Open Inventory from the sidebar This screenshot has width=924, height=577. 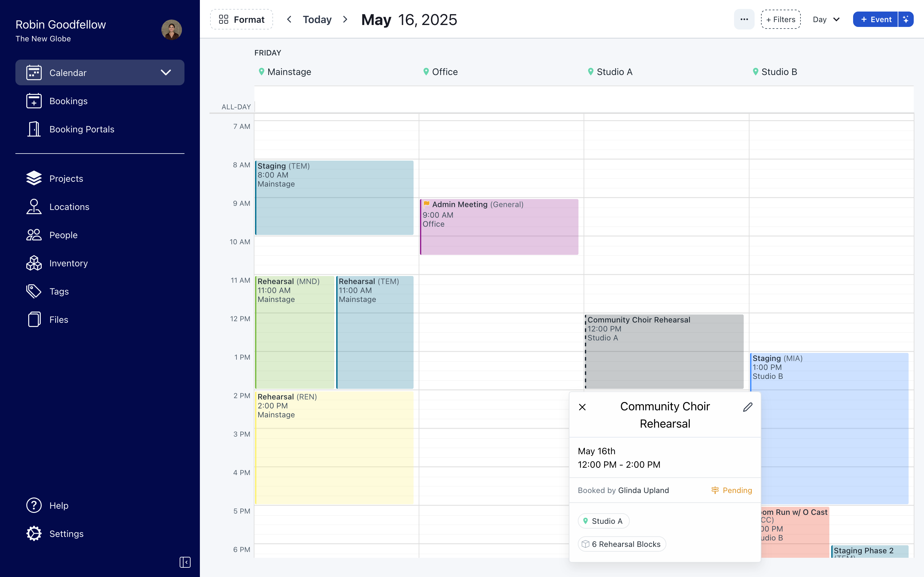tap(68, 263)
